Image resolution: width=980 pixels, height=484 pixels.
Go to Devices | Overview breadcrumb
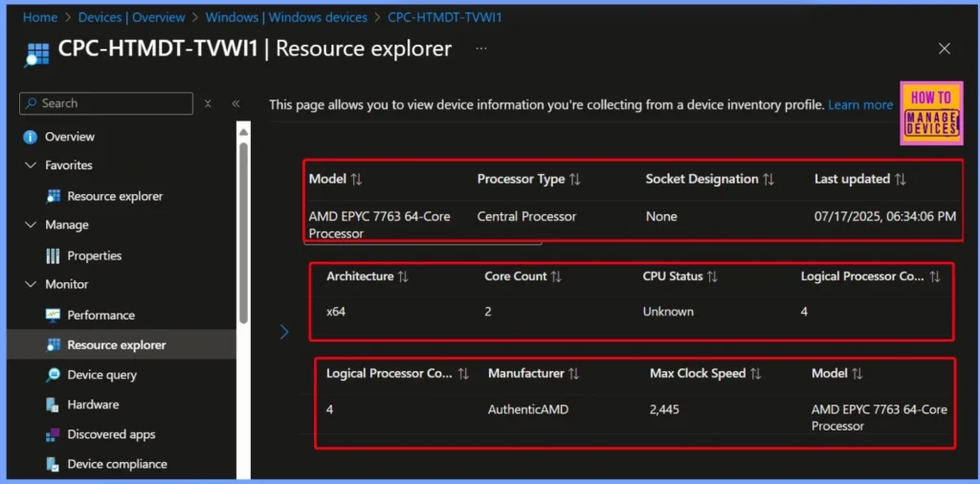coord(131,17)
